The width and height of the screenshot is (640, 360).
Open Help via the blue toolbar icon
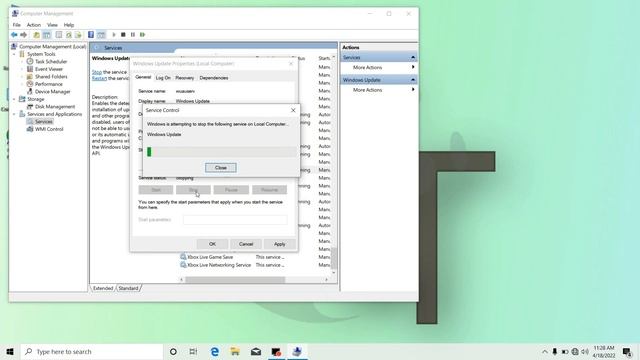point(91,35)
